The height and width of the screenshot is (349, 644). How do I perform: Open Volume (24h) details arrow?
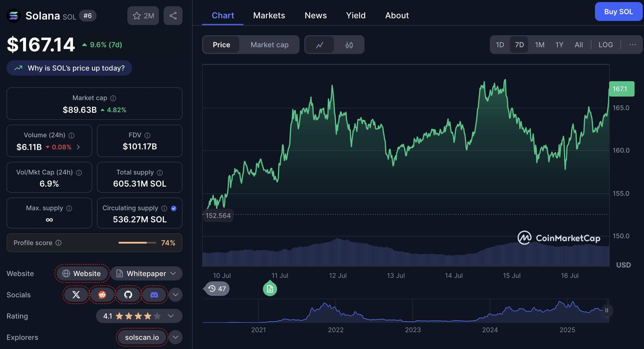[x=78, y=147]
